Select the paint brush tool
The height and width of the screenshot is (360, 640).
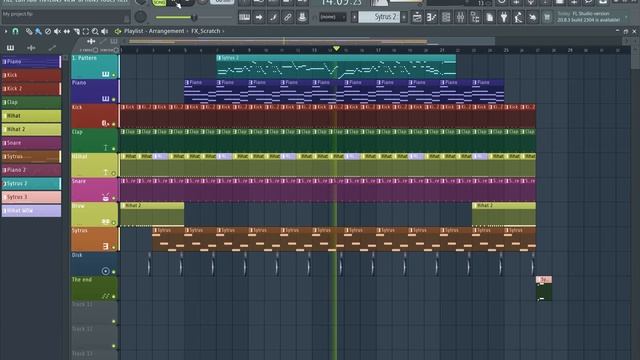pyautogui.click(x=38, y=31)
